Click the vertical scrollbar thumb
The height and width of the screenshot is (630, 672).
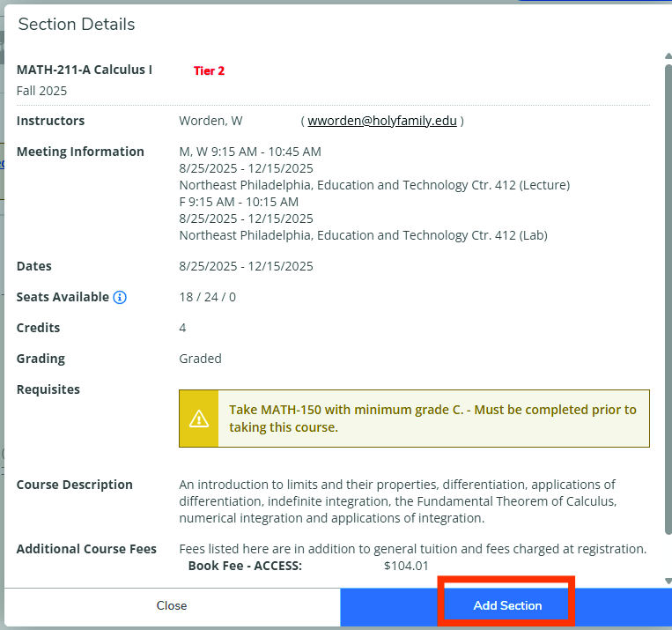pyautogui.click(x=668, y=299)
